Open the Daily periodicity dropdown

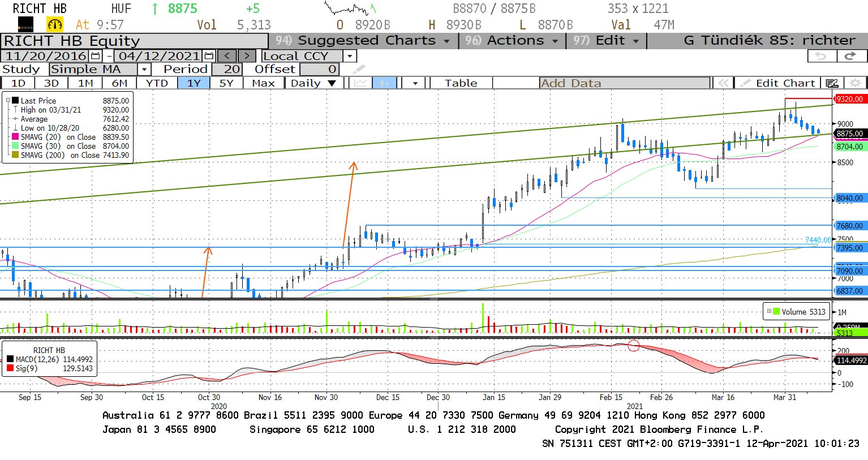coord(313,83)
